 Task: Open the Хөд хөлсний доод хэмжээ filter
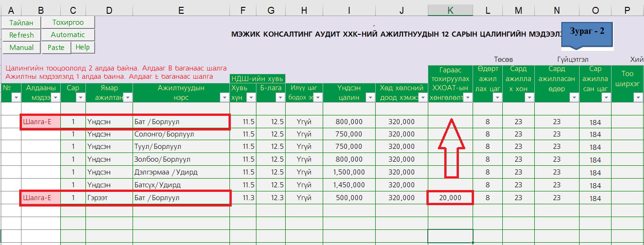point(422,97)
